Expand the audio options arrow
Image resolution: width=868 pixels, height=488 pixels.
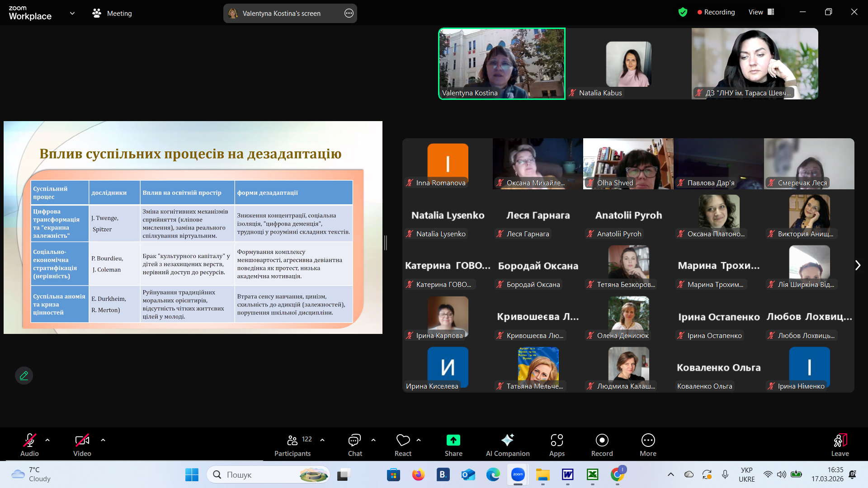(47, 440)
